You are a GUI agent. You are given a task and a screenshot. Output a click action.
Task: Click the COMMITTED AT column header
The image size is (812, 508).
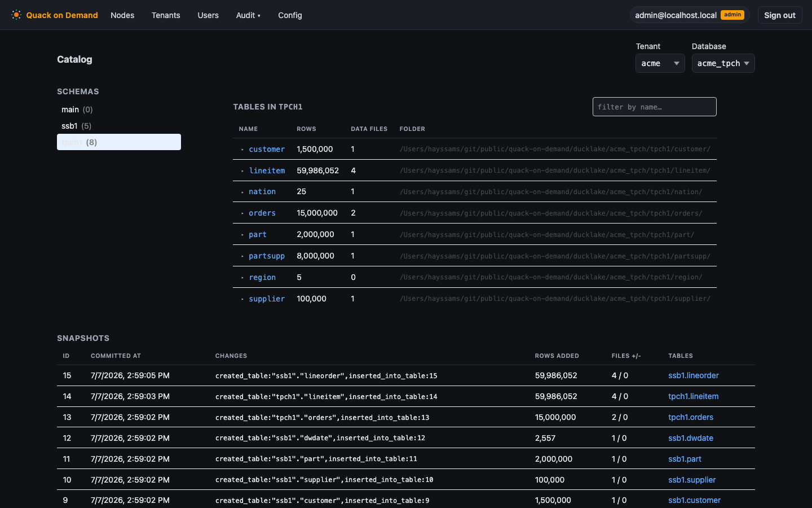pos(116,356)
